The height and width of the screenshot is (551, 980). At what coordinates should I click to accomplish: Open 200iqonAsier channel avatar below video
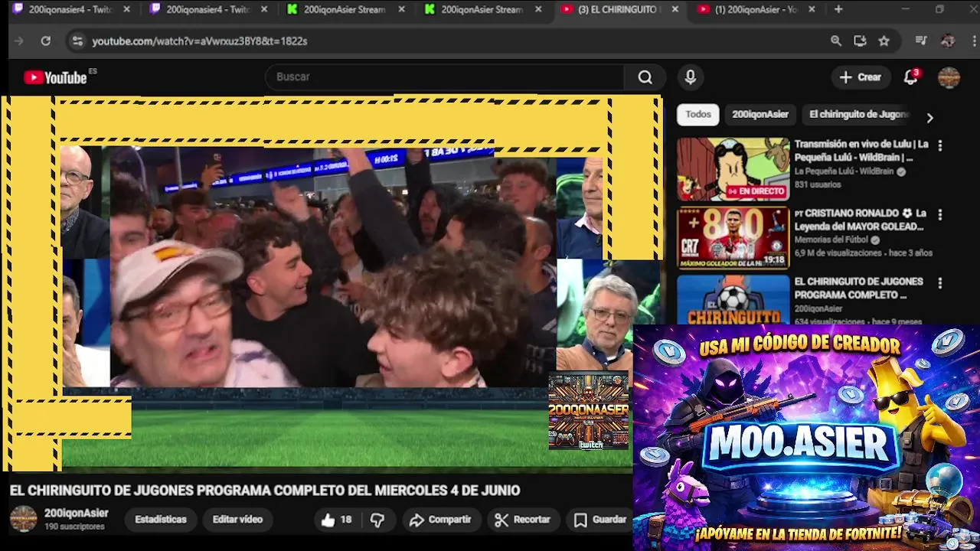pos(23,519)
